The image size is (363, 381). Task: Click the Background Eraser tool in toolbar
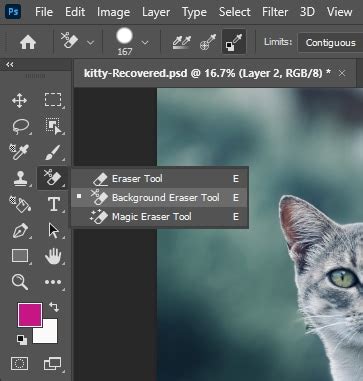point(53,178)
